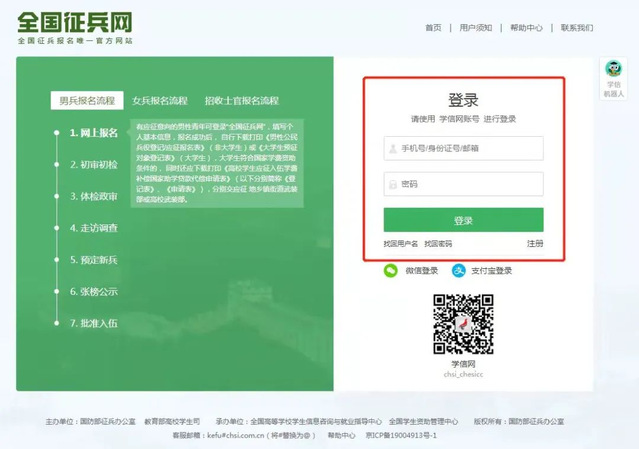Select step 6. 张榜公示
This screenshot has height=449, width=639.
click(x=94, y=291)
